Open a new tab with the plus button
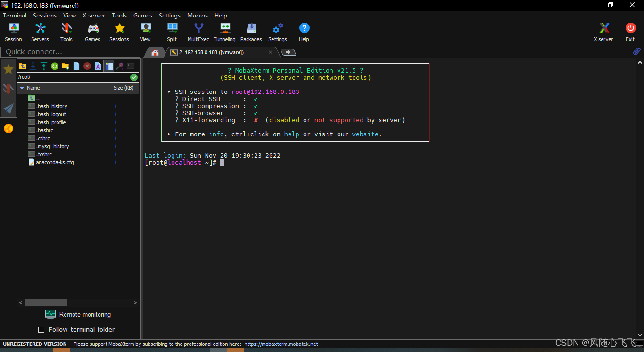Screen dimensions: 644x352 coord(289,52)
